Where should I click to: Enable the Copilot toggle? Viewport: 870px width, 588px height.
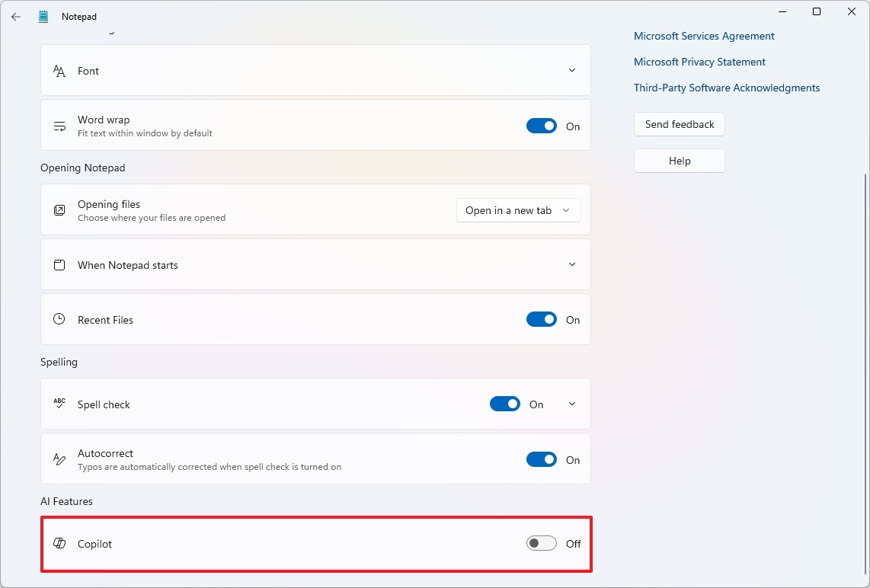[542, 544]
